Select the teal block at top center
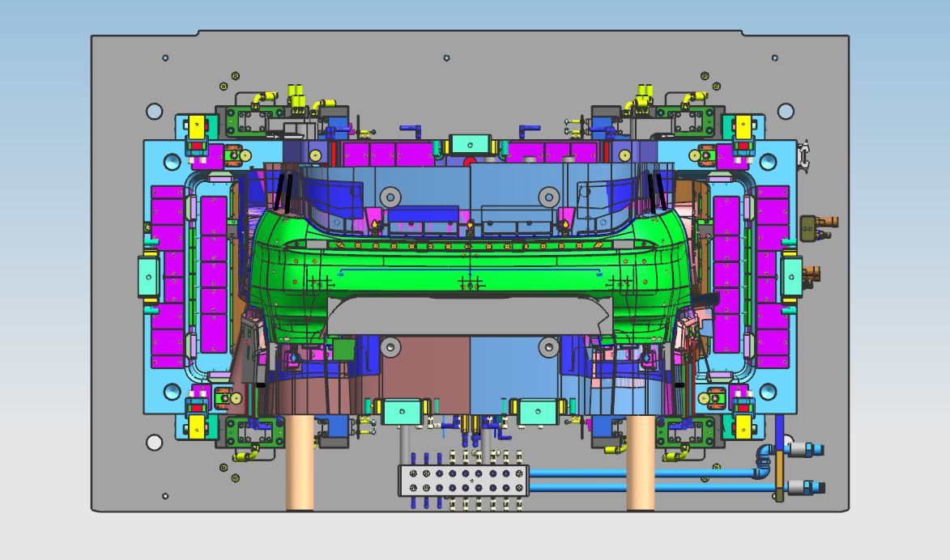The image size is (950, 560). click(x=471, y=144)
